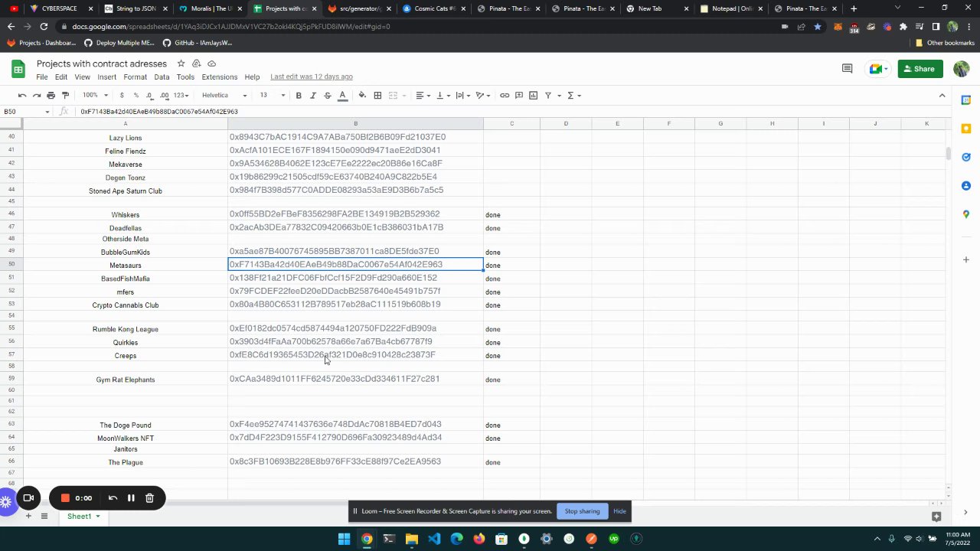This screenshot has height=551, width=980.
Task: Click the Undo icon in Sheets toolbar
Action: (22, 96)
